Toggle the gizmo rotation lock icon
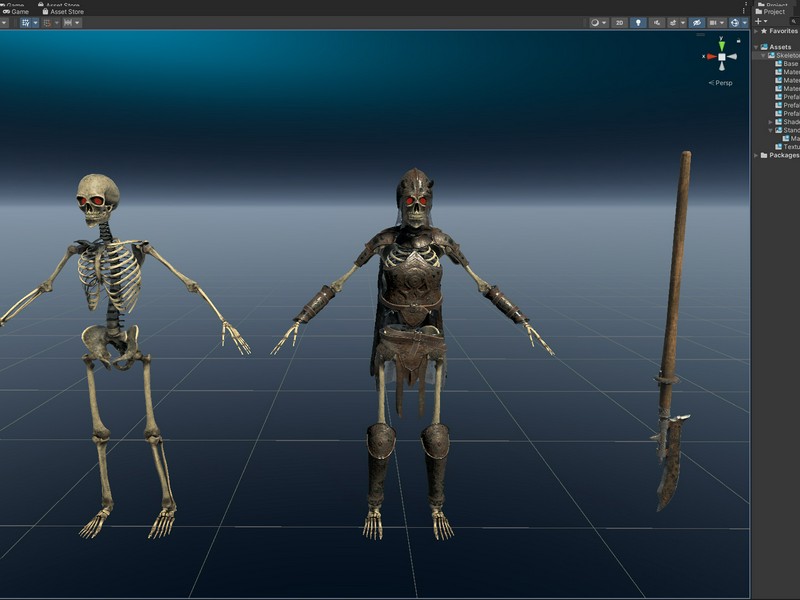 738,40
